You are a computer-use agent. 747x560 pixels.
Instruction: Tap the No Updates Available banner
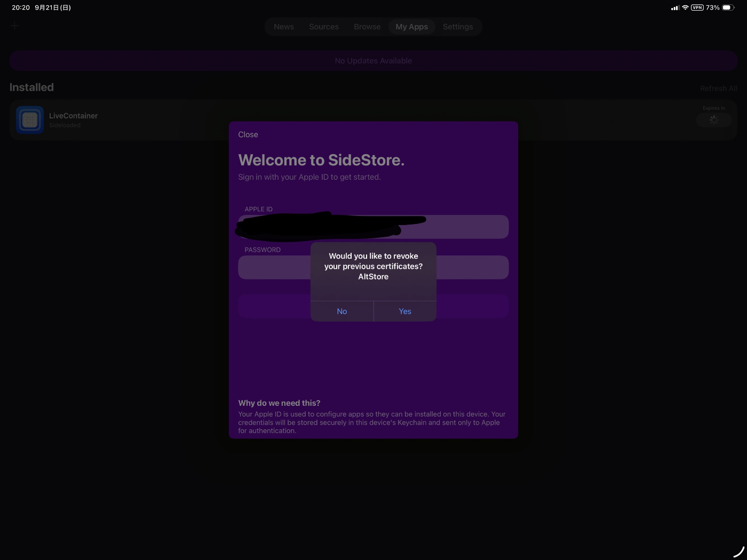tap(373, 61)
